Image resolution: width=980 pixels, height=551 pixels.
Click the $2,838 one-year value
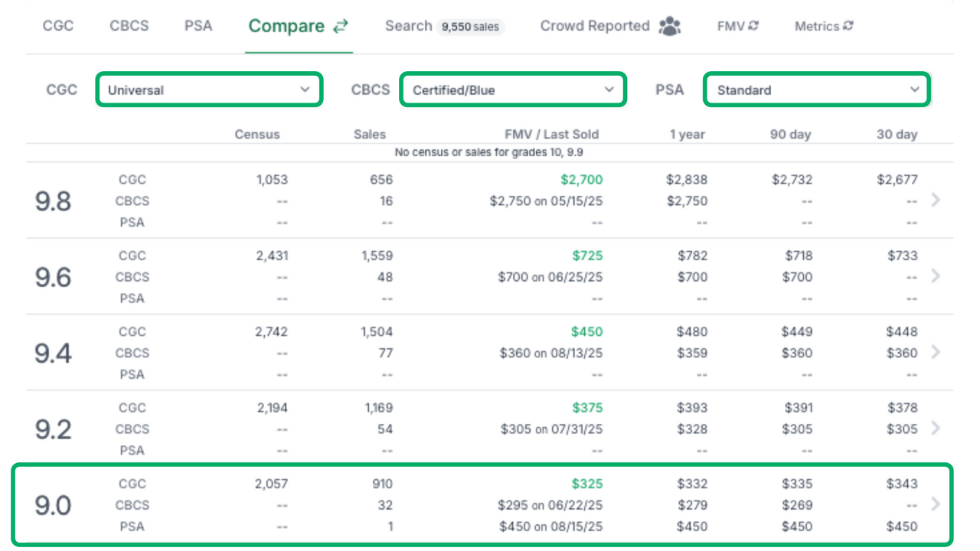click(687, 180)
